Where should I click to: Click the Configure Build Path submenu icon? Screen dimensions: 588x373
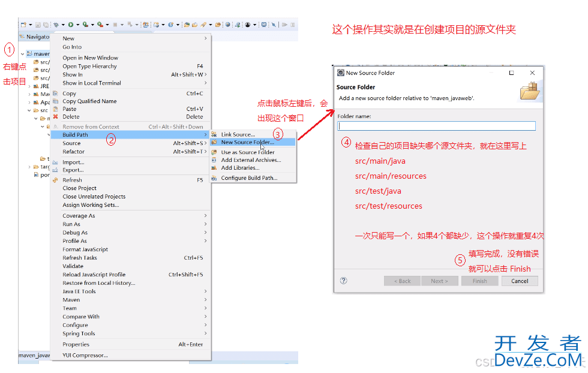pos(214,178)
